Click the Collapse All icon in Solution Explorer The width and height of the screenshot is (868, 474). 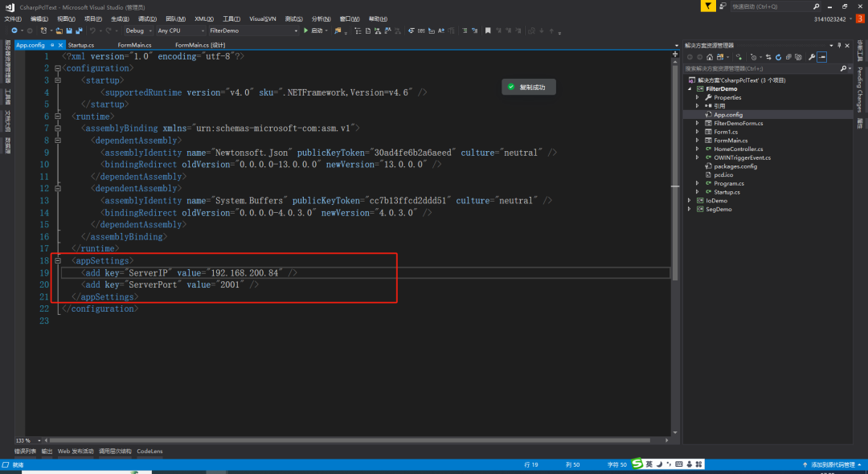789,57
